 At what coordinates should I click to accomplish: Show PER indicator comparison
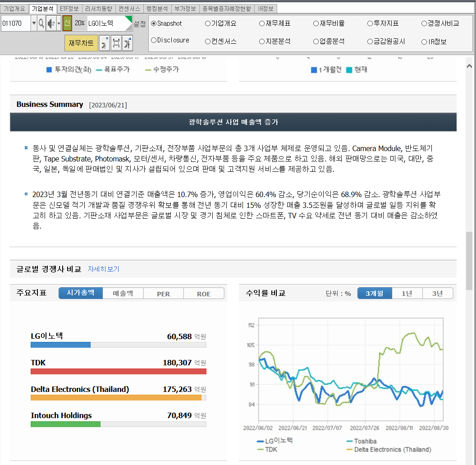(x=163, y=294)
